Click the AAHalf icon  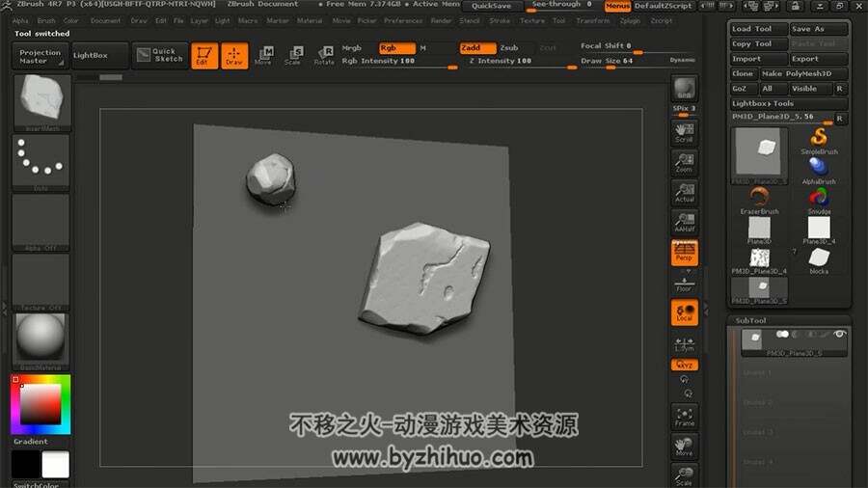tap(684, 223)
